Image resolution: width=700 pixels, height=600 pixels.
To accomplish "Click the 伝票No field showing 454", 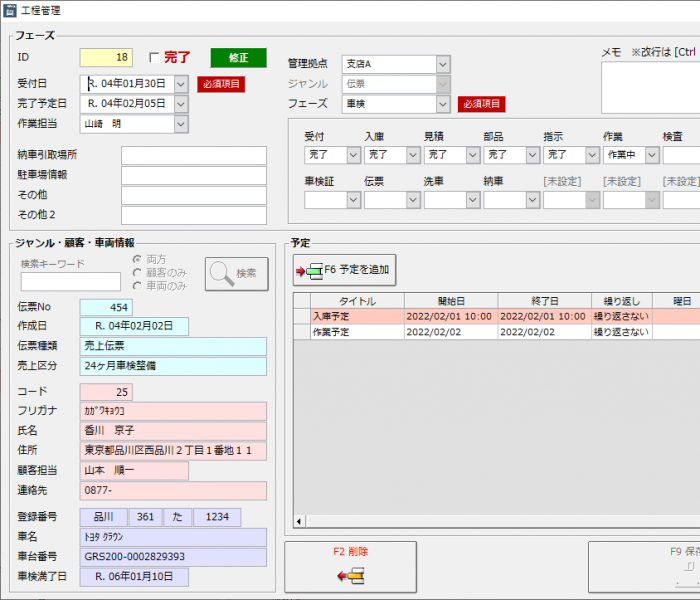I will tap(106, 307).
